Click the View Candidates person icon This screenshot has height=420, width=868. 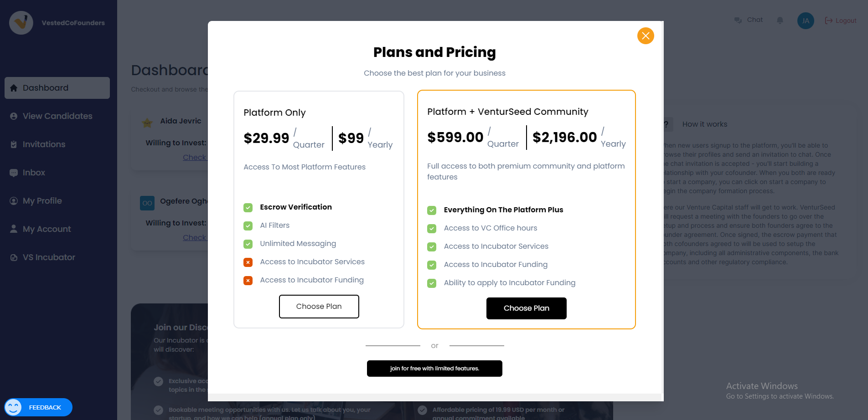click(14, 116)
